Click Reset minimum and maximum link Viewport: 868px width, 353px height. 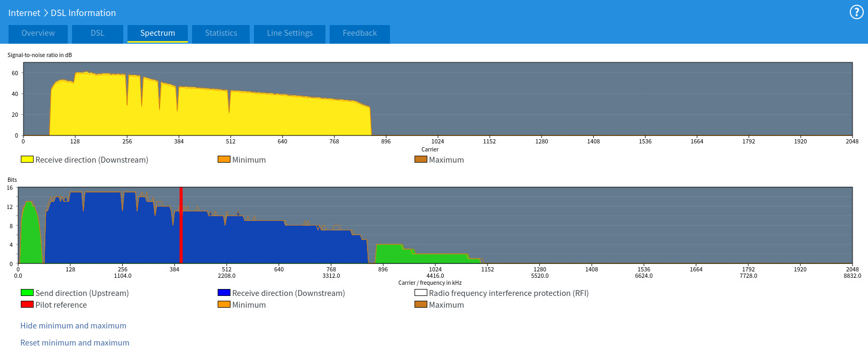pyautogui.click(x=75, y=343)
